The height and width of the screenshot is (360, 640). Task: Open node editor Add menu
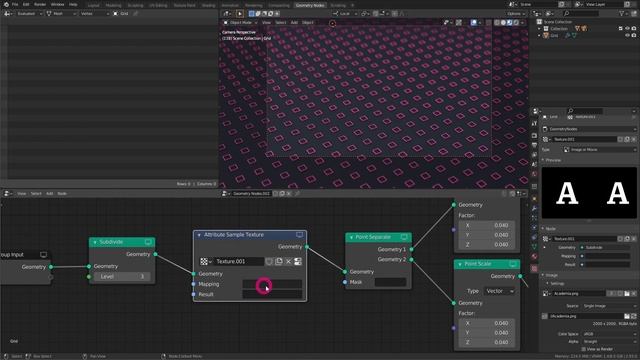click(49, 193)
